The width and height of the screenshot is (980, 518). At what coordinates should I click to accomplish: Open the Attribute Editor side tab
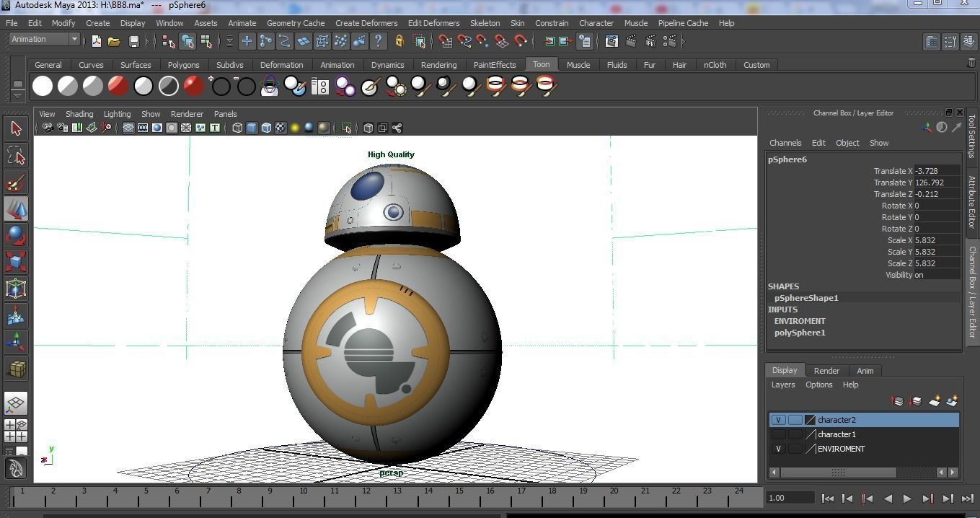[x=972, y=202]
